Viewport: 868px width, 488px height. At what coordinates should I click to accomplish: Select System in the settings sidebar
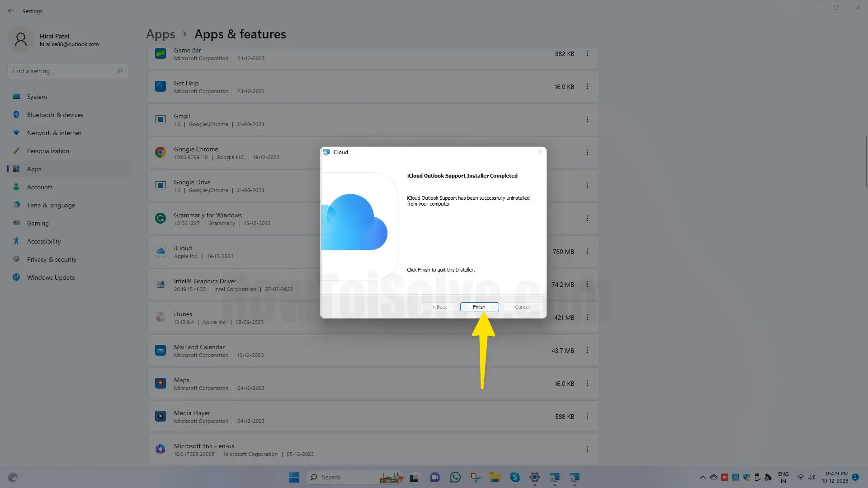pyautogui.click(x=37, y=97)
